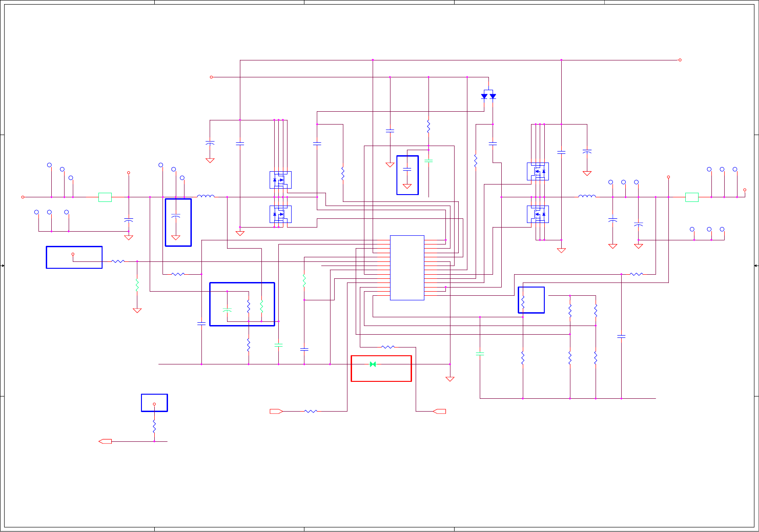759x532 pixels.
Task: Click the red test point in the small bottom-left box
Action: (x=154, y=404)
